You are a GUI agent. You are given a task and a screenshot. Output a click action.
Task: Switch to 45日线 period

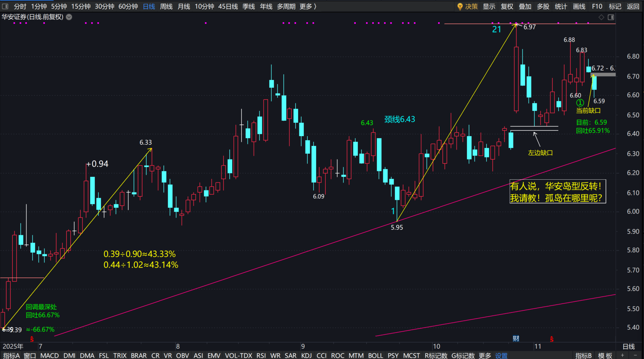(x=228, y=6)
